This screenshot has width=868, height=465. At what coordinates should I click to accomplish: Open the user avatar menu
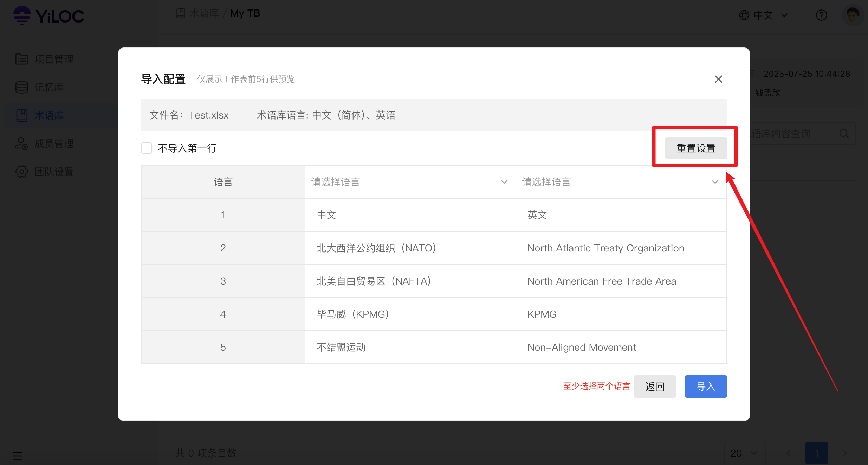point(853,15)
